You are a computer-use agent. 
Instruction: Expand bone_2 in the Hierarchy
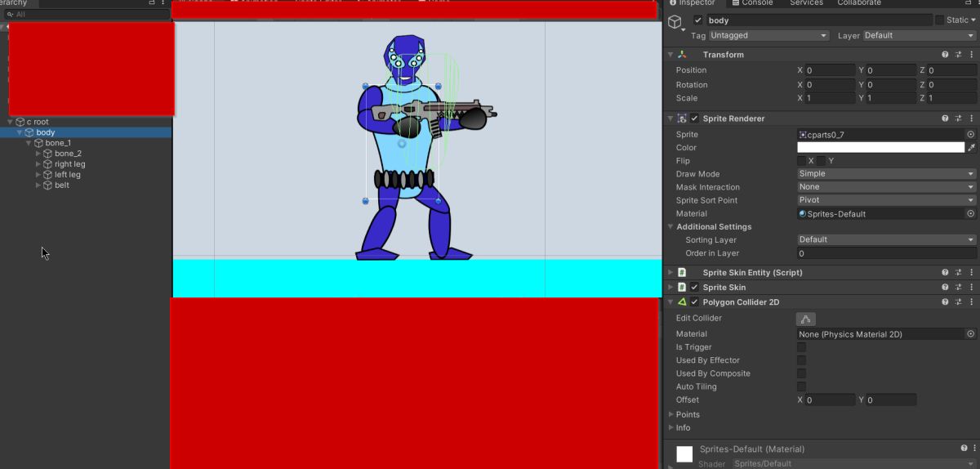38,154
